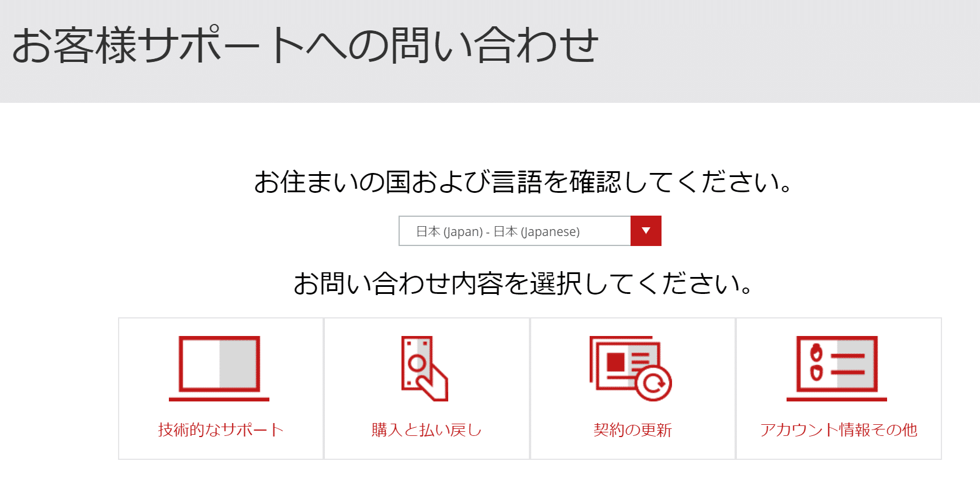Viewport: 980px width, 485px height.
Task: Click the red base line under laptop icon
Action: tap(219, 399)
